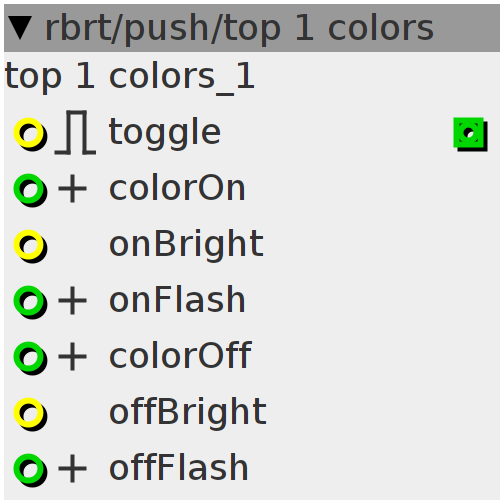Click the instance name top 1 colors_1
The height and width of the screenshot is (504, 504).
click(130, 78)
